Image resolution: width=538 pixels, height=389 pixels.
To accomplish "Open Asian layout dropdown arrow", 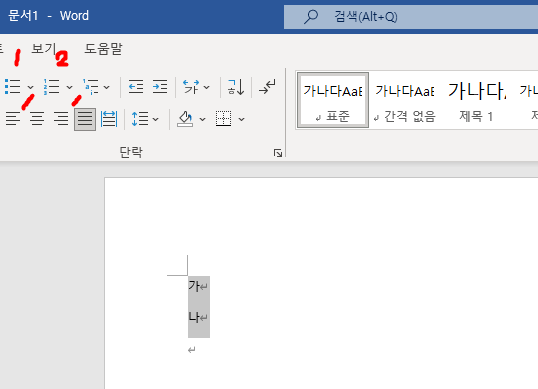I will coord(207,87).
